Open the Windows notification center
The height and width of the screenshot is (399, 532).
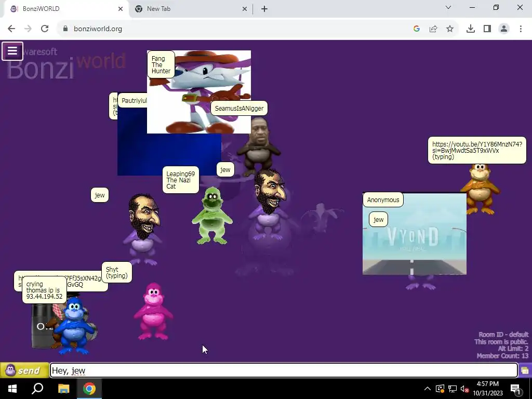[516, 389]
